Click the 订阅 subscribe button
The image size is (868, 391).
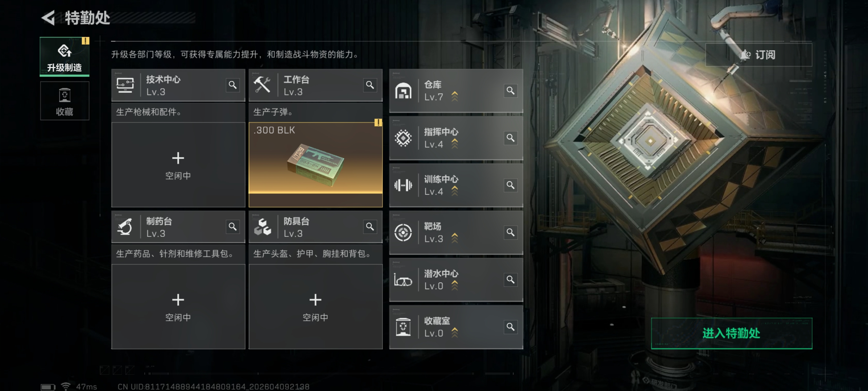(759, 55)
